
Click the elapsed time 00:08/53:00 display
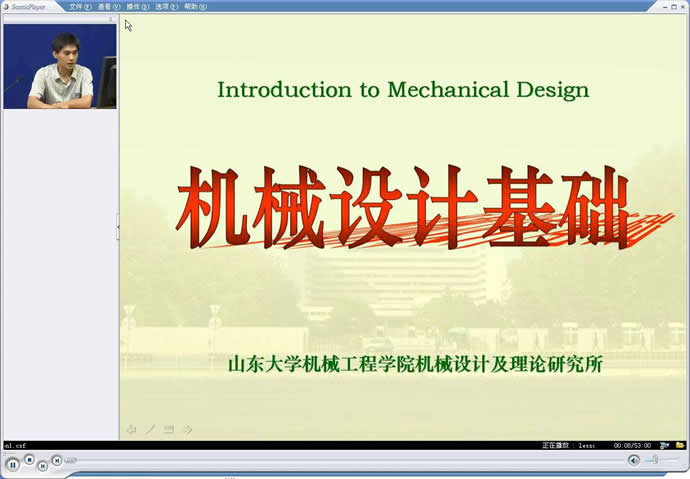pyautogui.click(x=632, y=446)
